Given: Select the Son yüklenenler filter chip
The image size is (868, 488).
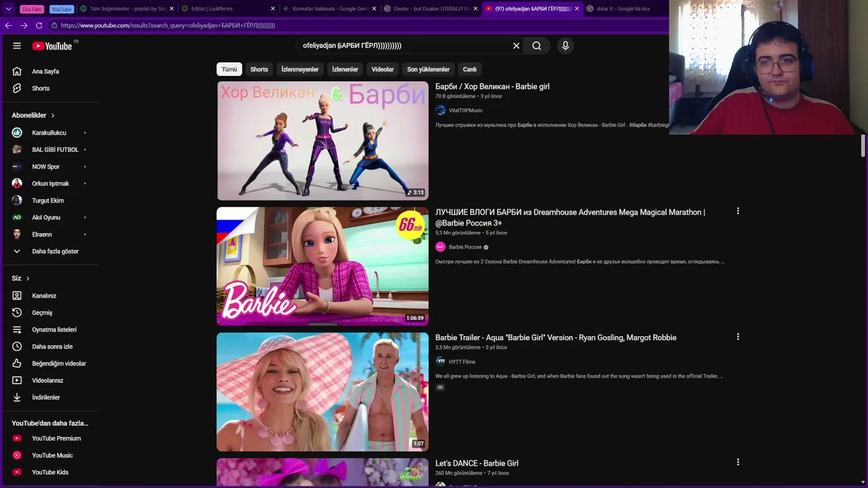Looking at the screenshot, I should [x=428, y=69].
